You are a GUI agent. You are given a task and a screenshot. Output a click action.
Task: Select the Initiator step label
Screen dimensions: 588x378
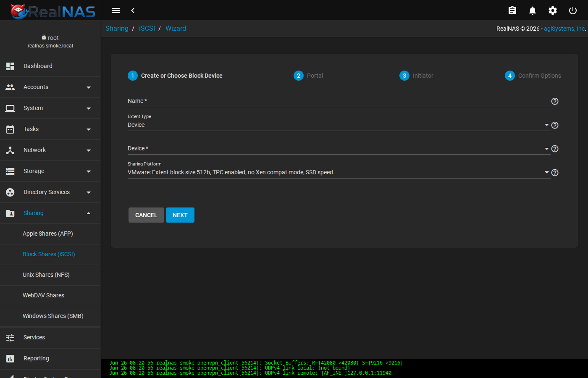tap(423, 76)
